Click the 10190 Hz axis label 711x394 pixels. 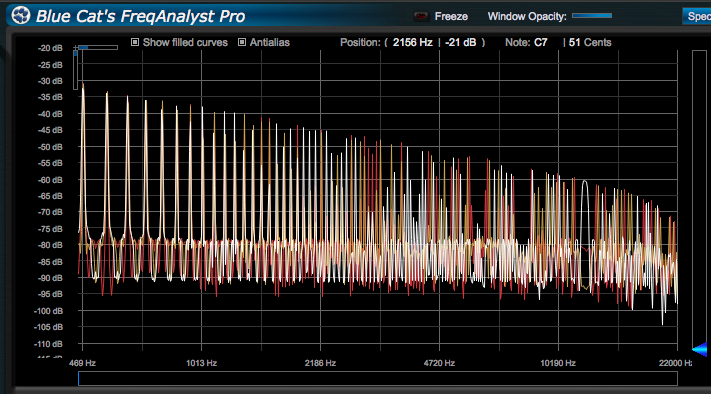[558, 363]
